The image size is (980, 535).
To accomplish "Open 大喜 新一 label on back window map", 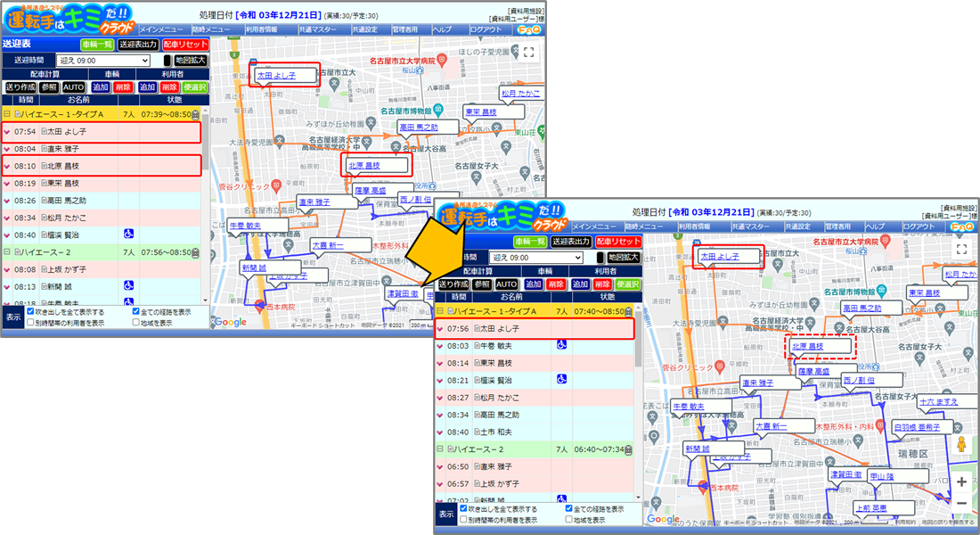I will click(x=328, y=245).
